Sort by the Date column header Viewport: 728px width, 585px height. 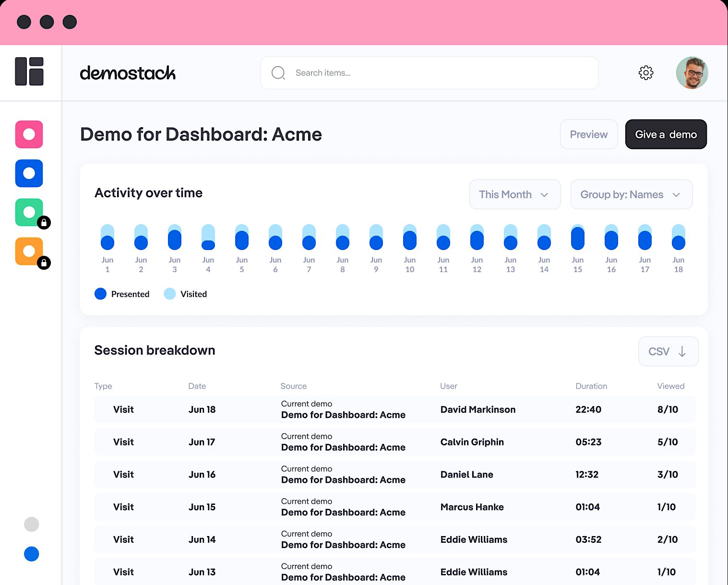point(197,386)
